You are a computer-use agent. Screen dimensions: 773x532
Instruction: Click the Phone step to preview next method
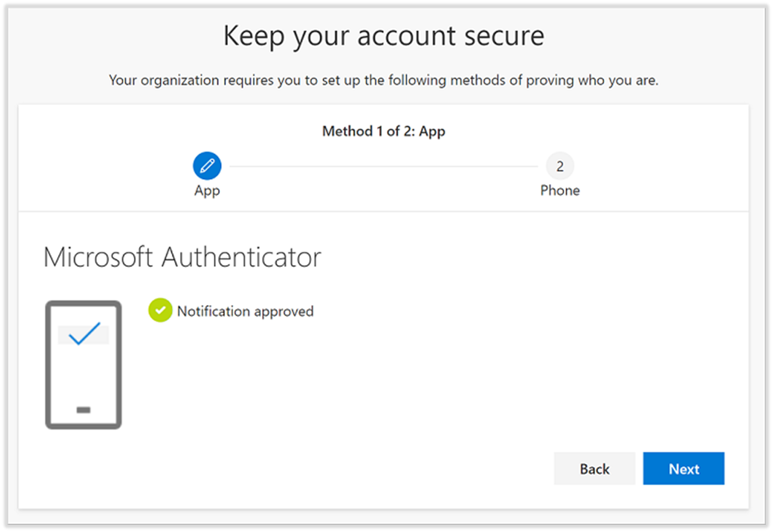click(560, 166)
